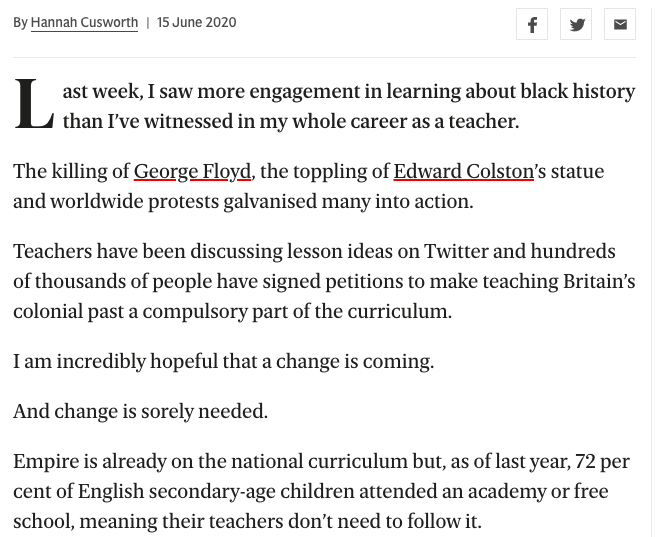Click the opening sentence about black history engagement
The image size is (655, 537).
(x=349, y=106)
